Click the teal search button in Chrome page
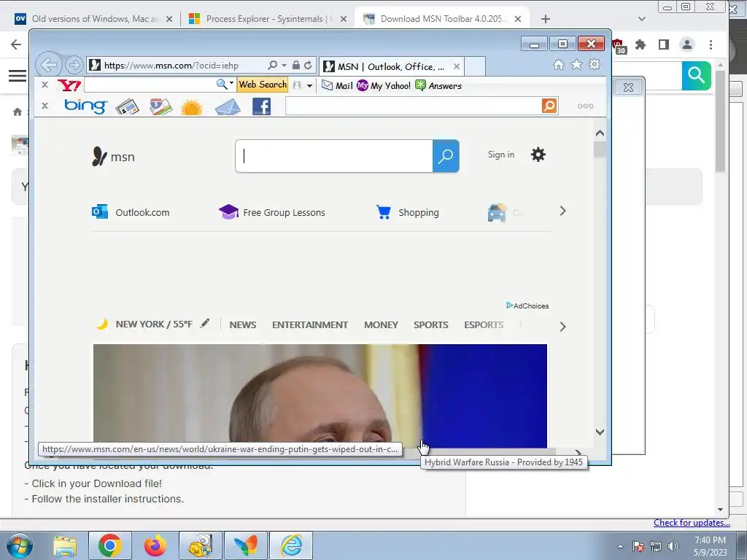Viewport: 747px width, 560px height. [x=696, y=75]
